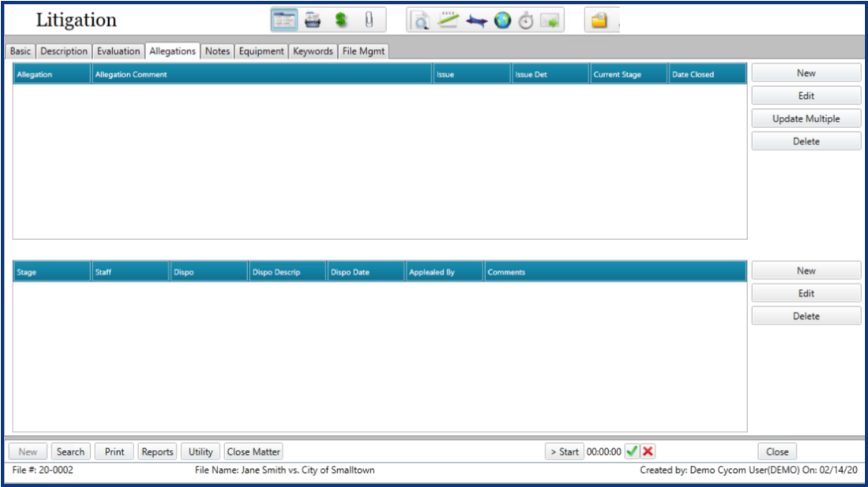Click the Close Matter button
The width and height of the screenshot is (868, 487).
point(254,451)
